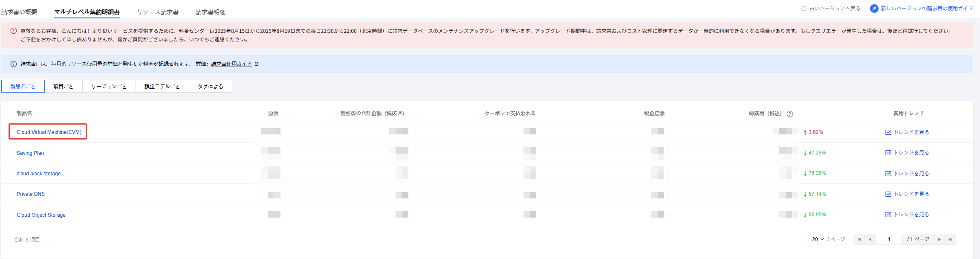
Task: Click トレンドを見る for Cloud Virtual Machine row
Action: click(x=911, y=132)
